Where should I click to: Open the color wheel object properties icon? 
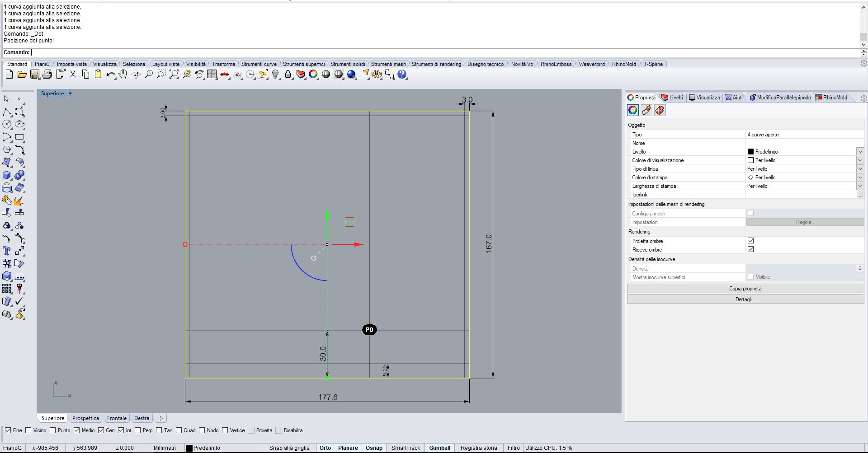point(313,75)
